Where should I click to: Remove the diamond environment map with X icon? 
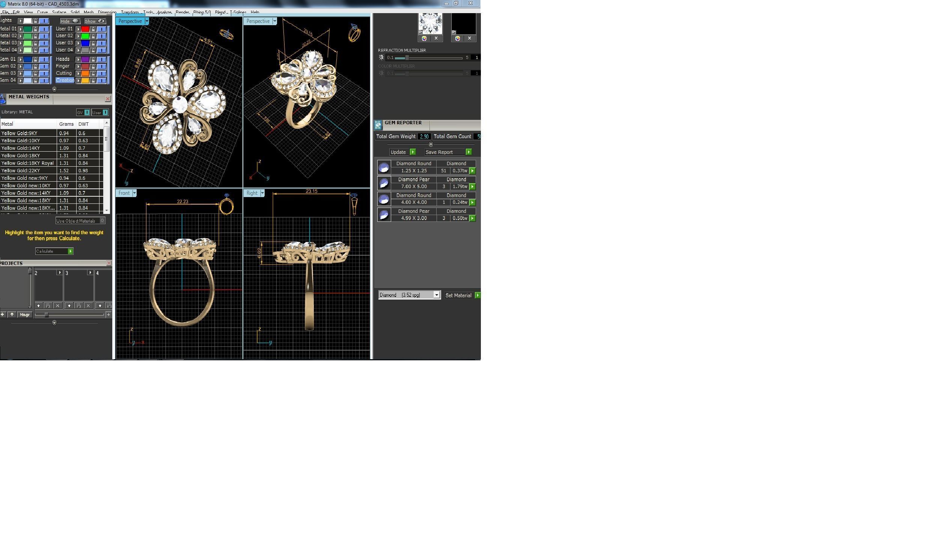click(436, 39)
